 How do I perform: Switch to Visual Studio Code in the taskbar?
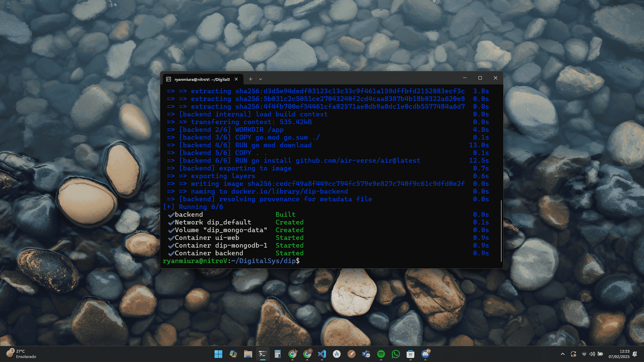pyautogui.click(x=322, y=354)
